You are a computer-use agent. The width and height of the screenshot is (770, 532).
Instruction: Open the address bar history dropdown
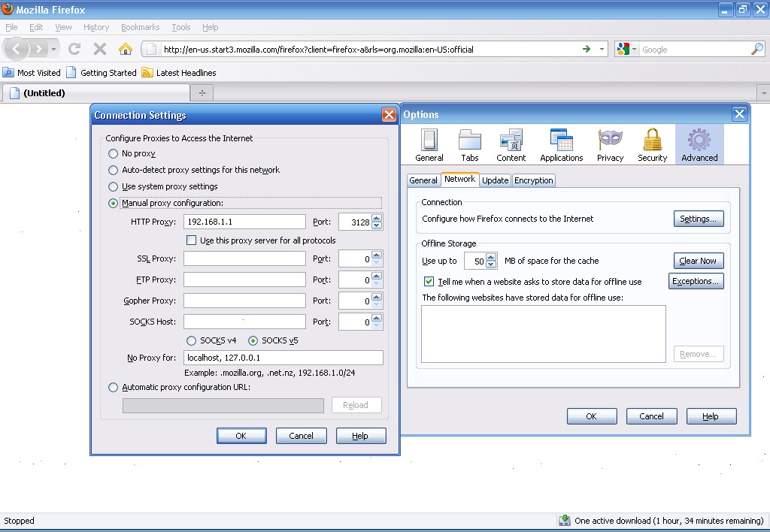click(x=602, y=49)
